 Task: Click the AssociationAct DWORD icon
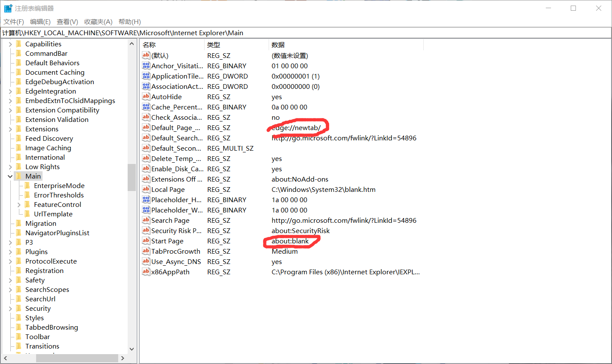coord(146,86)
